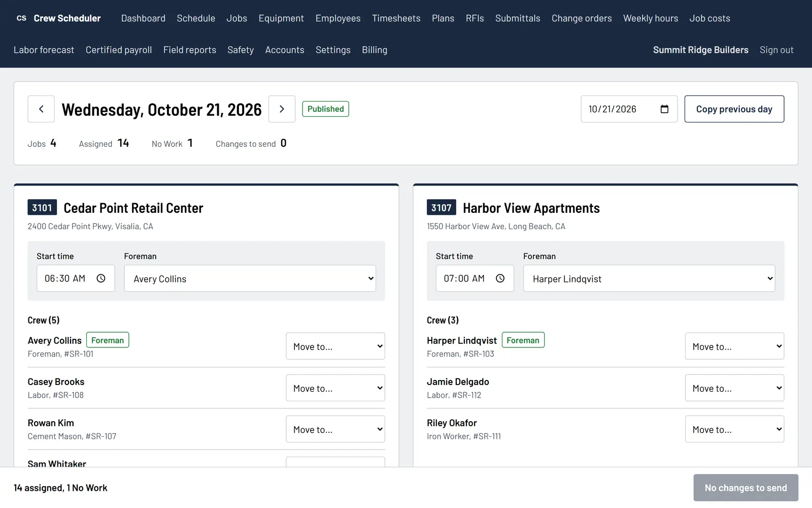The height and width of the screenshot is (508, 812).
Task: Click job number badge 3107
Action: pyautogui.click(x=441, y=207)
